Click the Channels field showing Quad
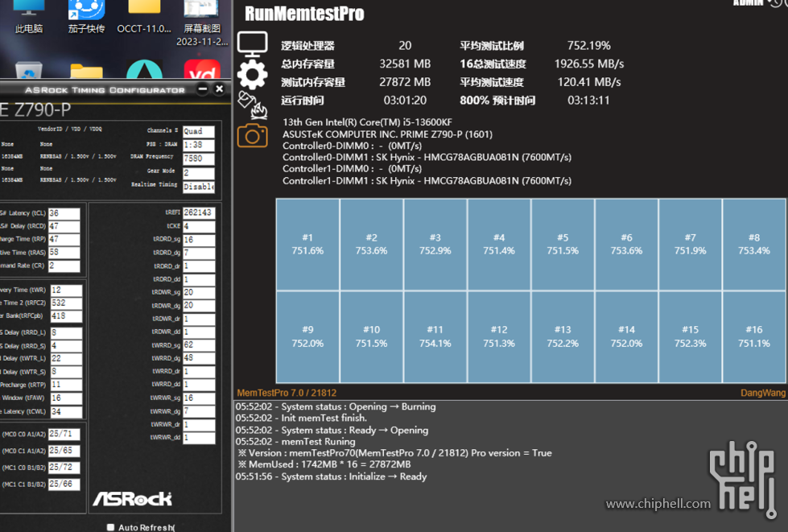788x532 pixels. pos(199,131)
